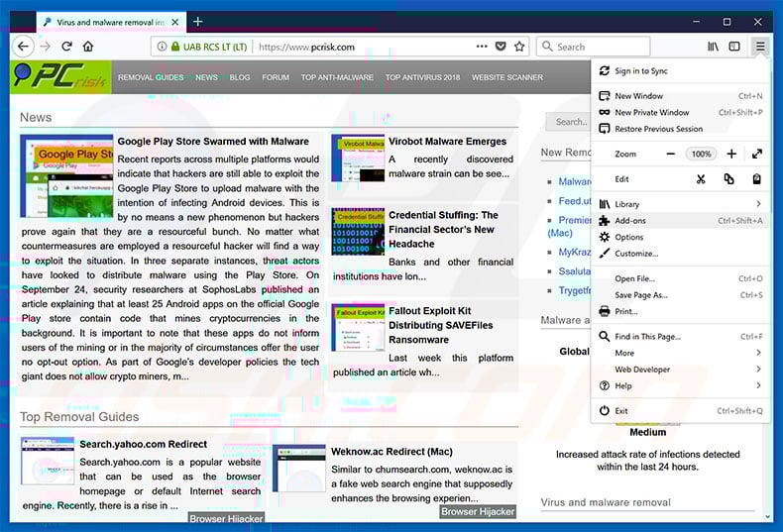Reload the current page
Screen dimensions: 783x532
pyautogui.click(x=66, y=47)
